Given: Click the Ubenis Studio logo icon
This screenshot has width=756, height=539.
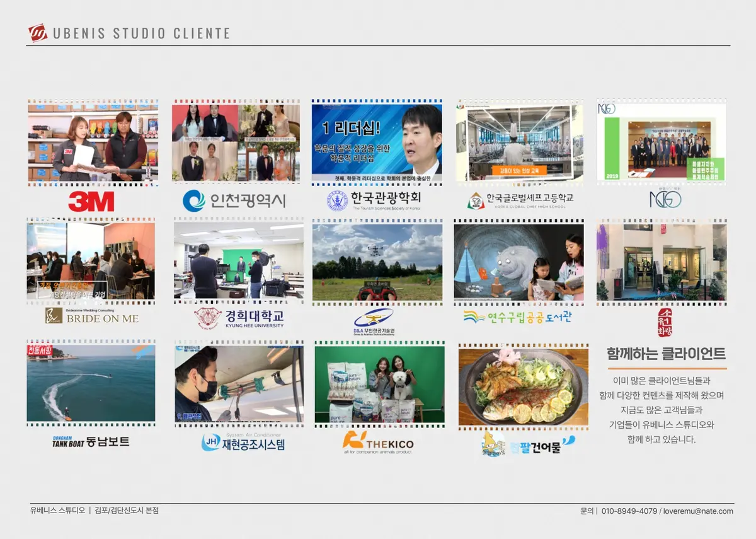Looking at the screenshot, I should click(x=38, y=33).
